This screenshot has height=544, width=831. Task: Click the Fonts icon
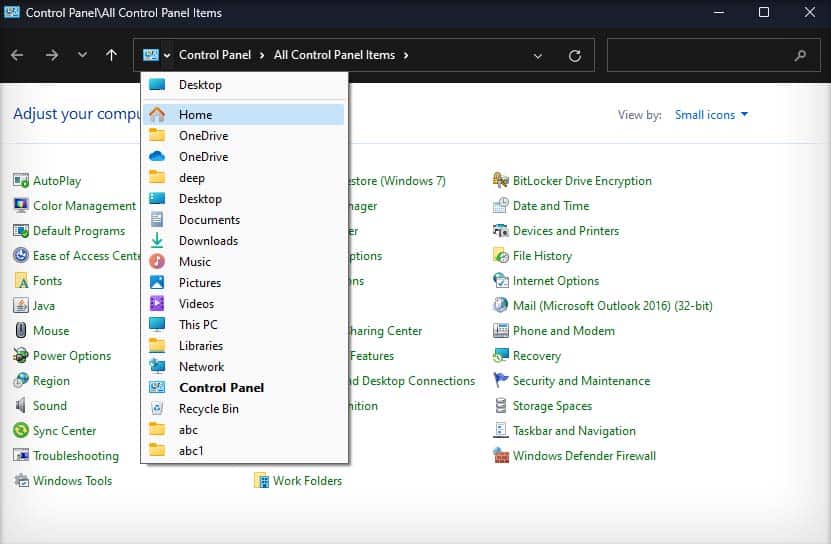click(x=21, y=280)
